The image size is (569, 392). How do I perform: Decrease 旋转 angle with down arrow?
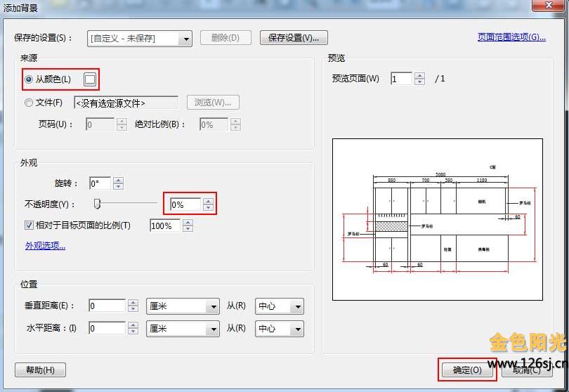tap(118, 186)
